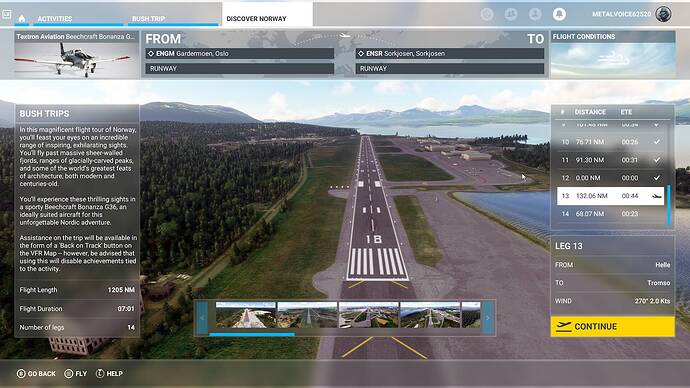This screenshot has height=388, width=690.
Task: Click the Flight Length 1205 NM value
Action: (x=121, y=290)
